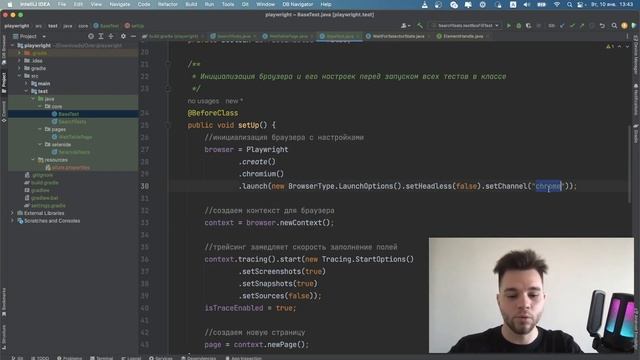Screen dimensions: 640x360
Task: Open the Project tool window side tab
Action: [4, 82]
